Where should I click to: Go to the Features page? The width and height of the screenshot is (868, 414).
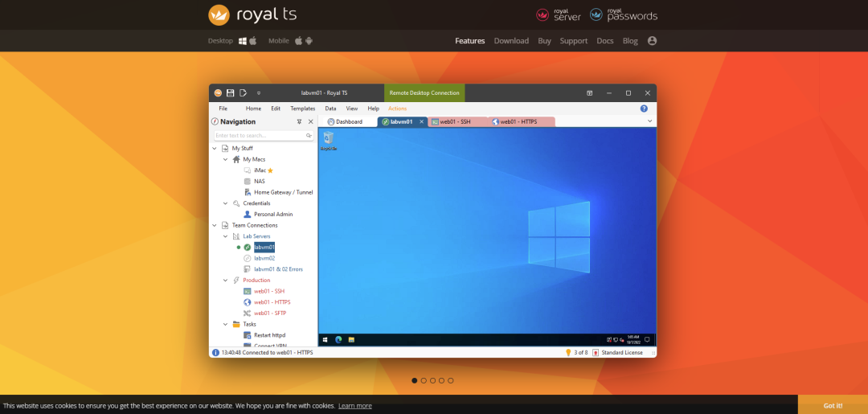(470, 41)
